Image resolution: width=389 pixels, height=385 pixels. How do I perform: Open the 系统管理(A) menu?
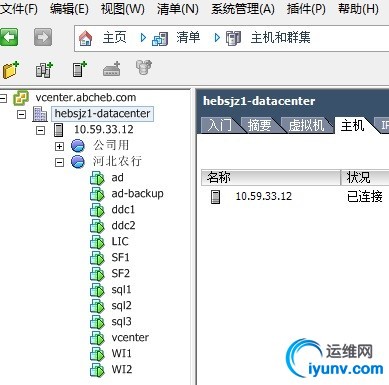tap(243, 9)
